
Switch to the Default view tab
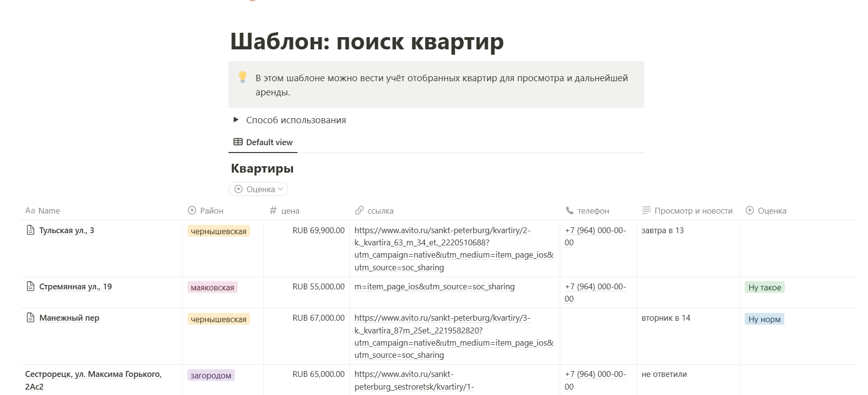[263, 142]
